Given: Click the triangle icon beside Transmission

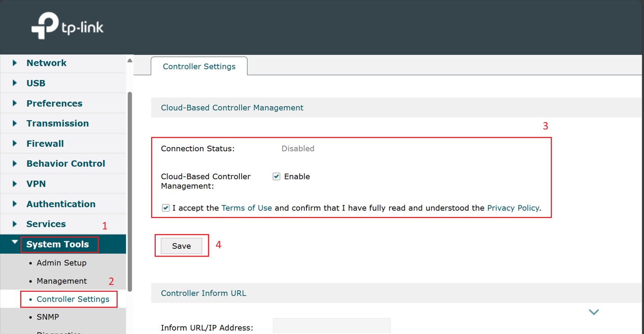Looking at the screenshot, I should coord(15,123).
